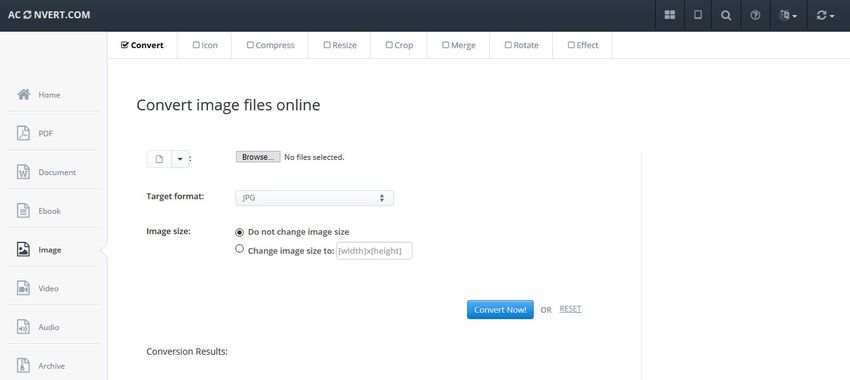The height and width of the screenshot is (380, 850).
Task: Select Change image size to radio
Action: 240,249
